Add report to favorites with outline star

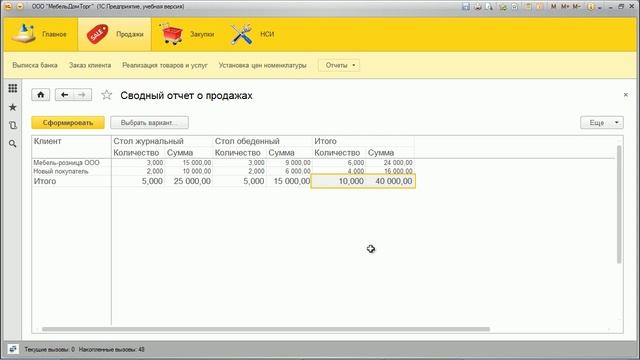click(x=107, y=95)
